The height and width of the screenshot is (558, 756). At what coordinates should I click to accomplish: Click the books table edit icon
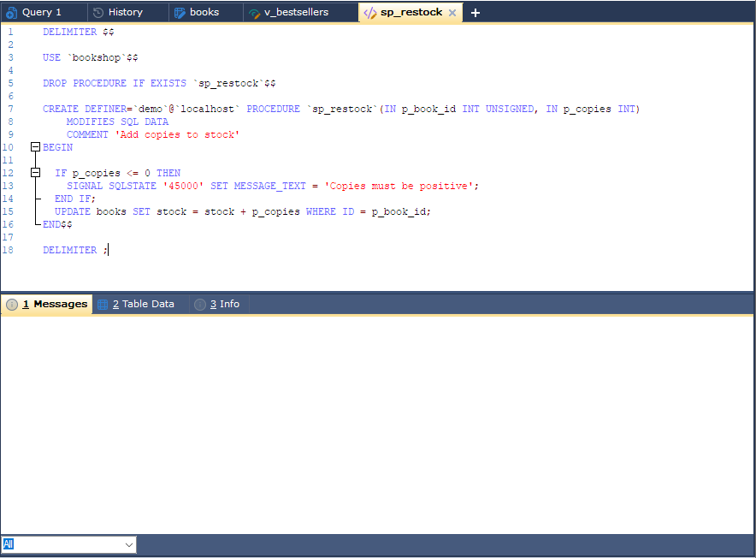(x=180, y=13)
